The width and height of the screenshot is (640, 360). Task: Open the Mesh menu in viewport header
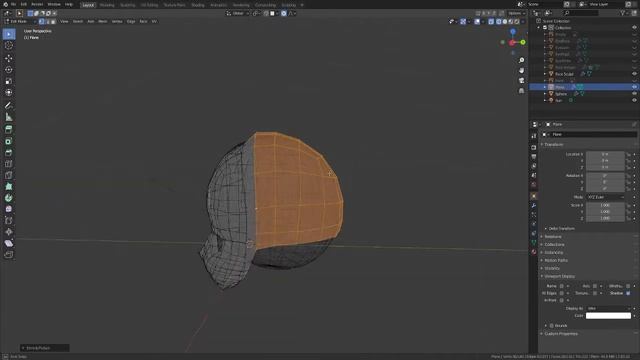click(x=102, y=21)
